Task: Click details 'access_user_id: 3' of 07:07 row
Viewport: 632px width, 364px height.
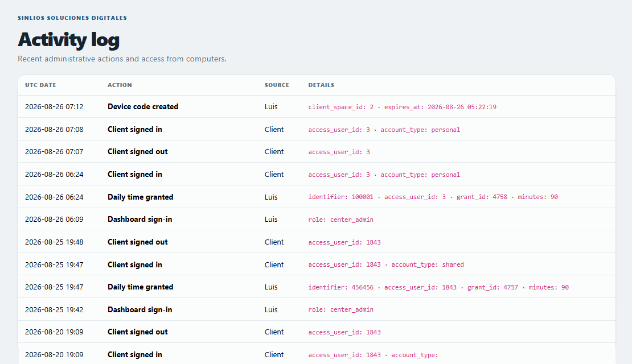Action: pyautogui.click(x=339, y=152)
